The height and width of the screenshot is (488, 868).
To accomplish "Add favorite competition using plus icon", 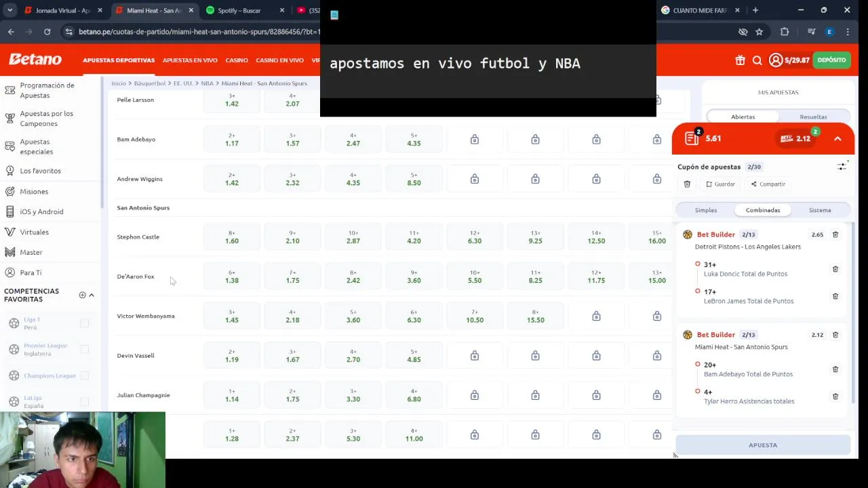I will pyautogui.click(x=82, y=295).
